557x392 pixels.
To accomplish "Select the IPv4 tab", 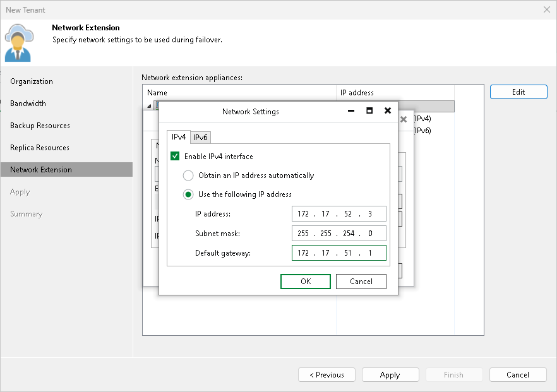I will 179,137.
